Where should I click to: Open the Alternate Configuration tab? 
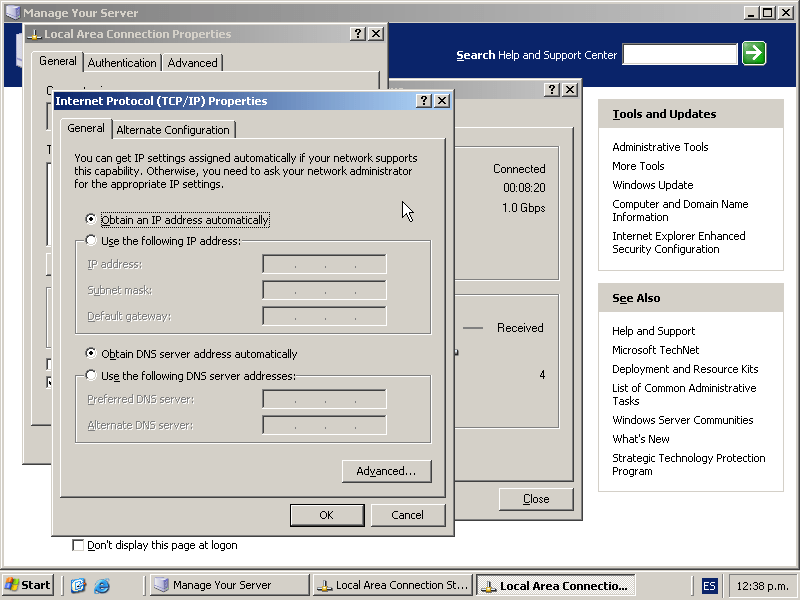173,130
